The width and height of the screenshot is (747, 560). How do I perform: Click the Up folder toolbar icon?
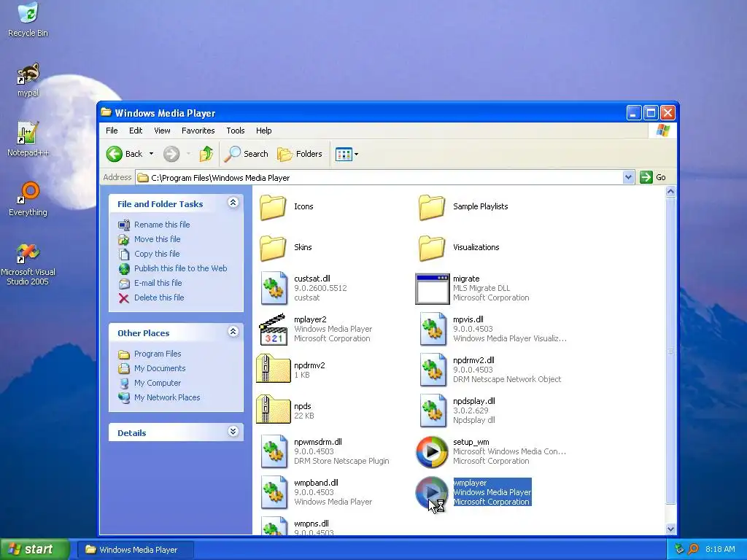coord(206,154)
